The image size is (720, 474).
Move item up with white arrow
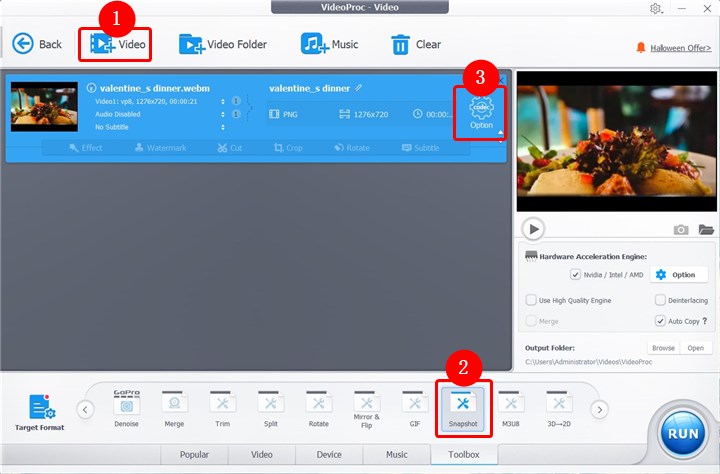tap(501, 133)
